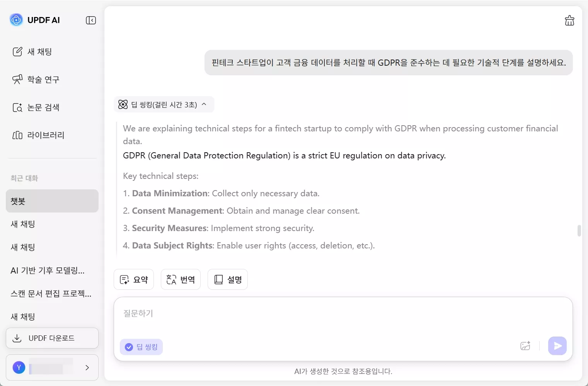The image size is (588, 386).
Task: Click the 학술 연구 research icon
Action: click(18, 79)
